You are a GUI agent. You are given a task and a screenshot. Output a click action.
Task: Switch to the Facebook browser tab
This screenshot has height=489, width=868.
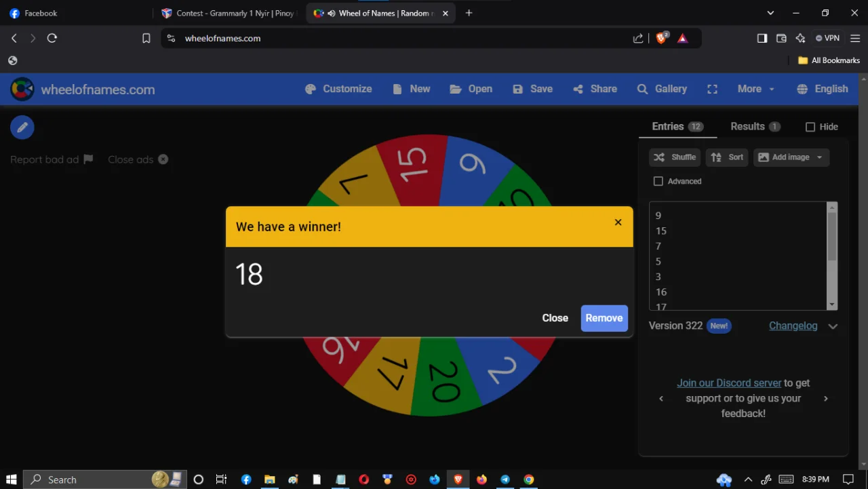pyautogui.click(x=76, y=13)
